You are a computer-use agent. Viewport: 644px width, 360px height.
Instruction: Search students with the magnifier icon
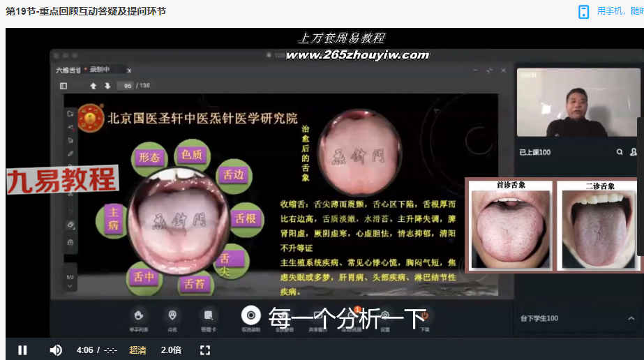620,152
